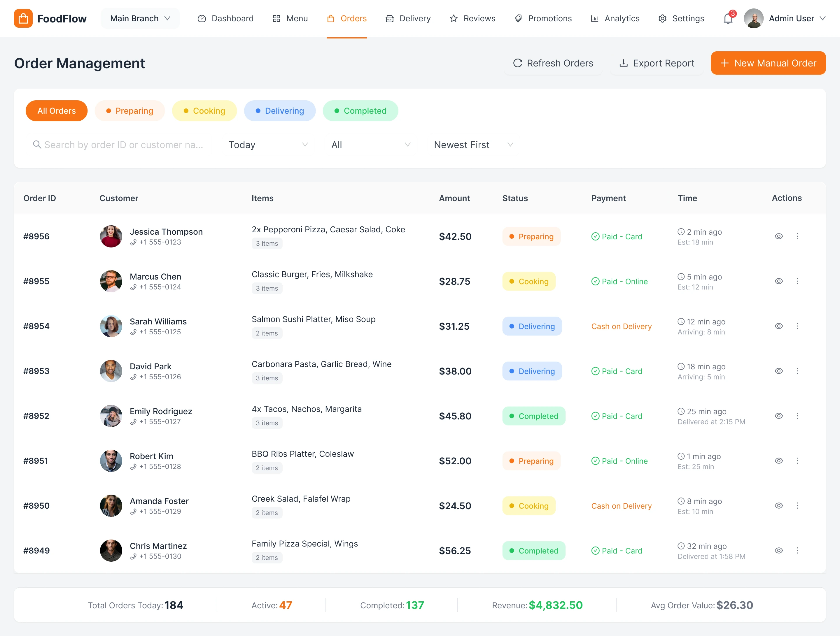Open the Today date filter dropdown
The height and width of the screenshot is (636, 840).
pyautogui.click(x=268, y=145)
